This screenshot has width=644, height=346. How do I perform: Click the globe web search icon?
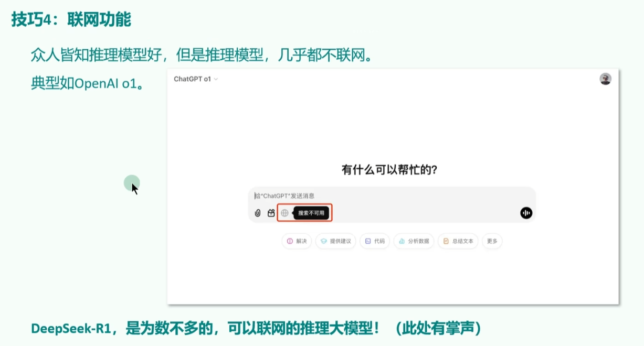click(x=285, y=213)
